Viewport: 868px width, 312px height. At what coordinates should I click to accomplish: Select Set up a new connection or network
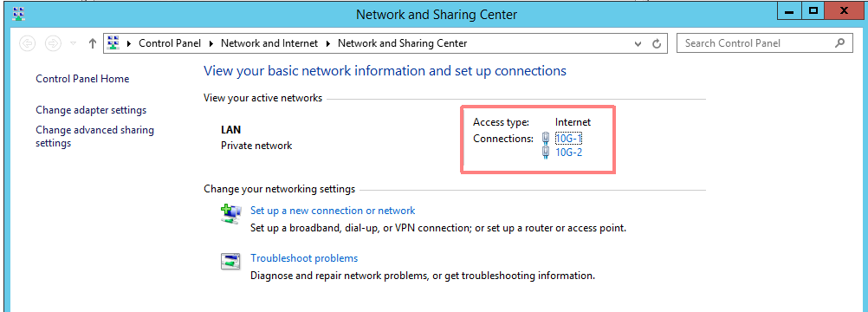pos(333,211)
